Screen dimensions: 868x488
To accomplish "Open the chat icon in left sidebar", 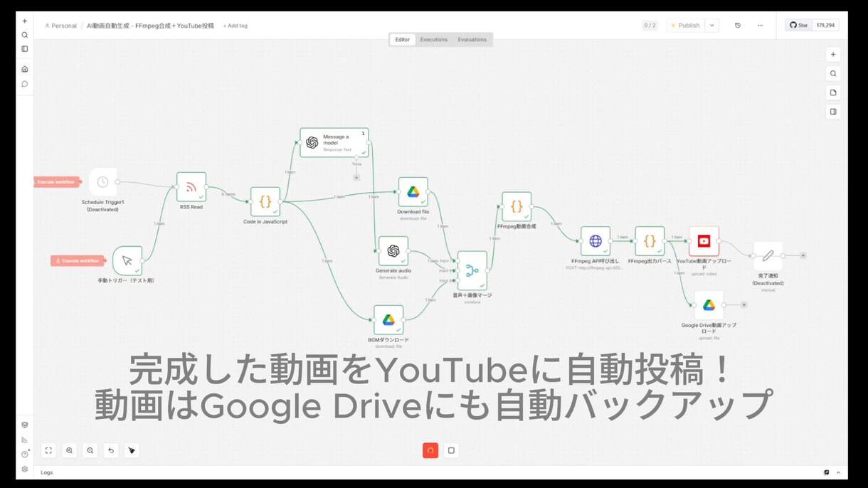I will pyautogui.click(x=25, y=84).
